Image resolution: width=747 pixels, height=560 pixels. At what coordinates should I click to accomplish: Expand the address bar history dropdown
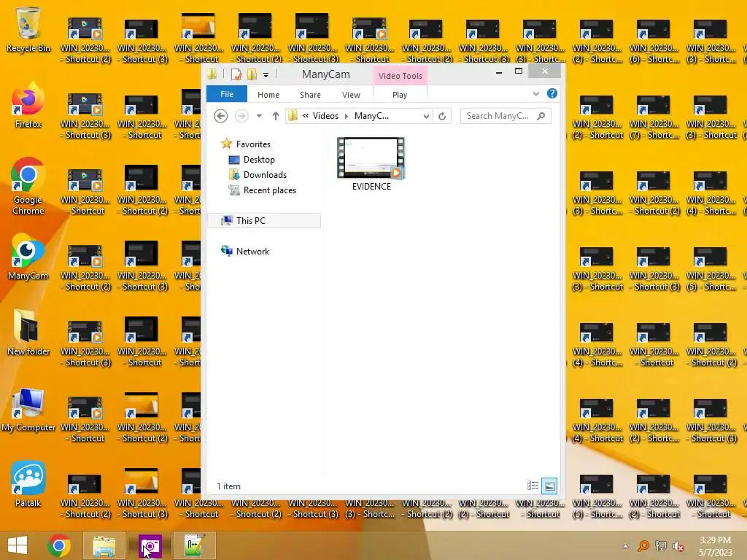point(426,116)
